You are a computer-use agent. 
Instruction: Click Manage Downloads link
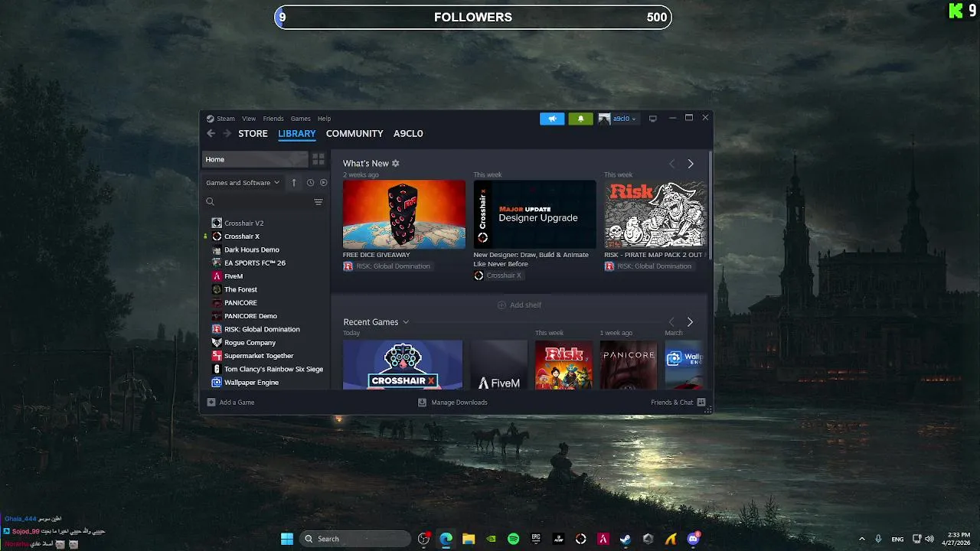[x=459, y=403]
